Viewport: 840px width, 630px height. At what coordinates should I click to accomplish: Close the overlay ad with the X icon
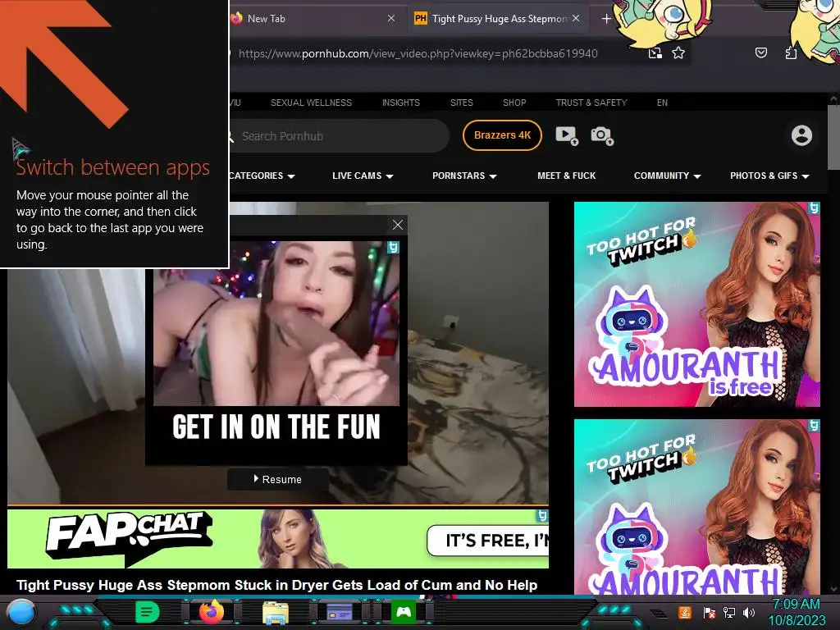[398, 225]
